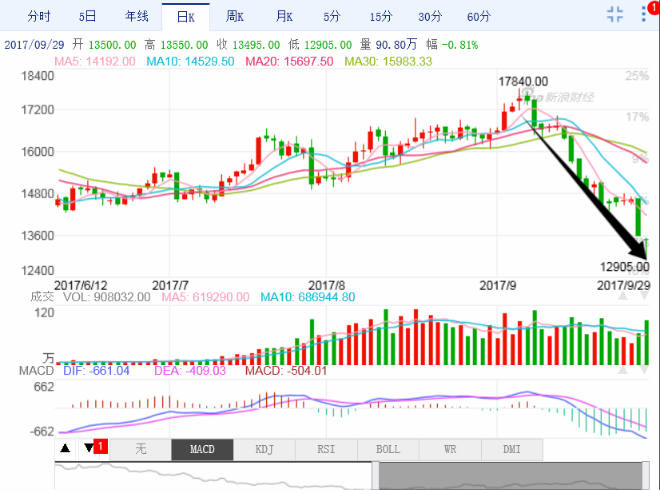This screenshot has height=490, width=660.
Task: Switch to the 月K monthly tab
Action: [x=284, y=16]
